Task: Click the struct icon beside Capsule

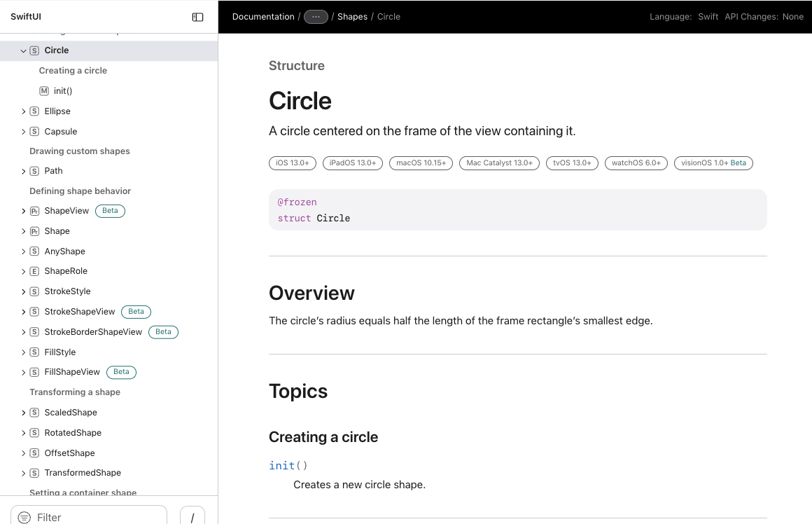Action: pyautogui.click(x=34, y=132)
